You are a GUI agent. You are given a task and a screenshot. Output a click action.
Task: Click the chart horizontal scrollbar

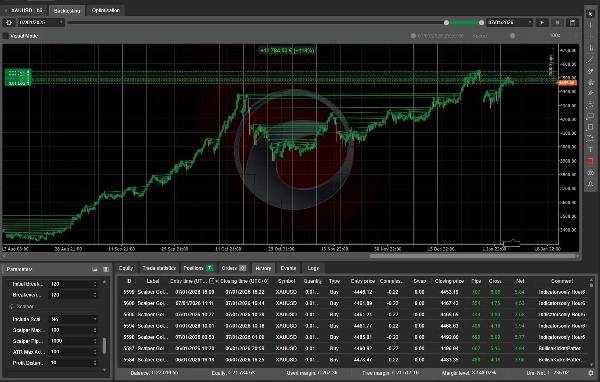(472, 256)
